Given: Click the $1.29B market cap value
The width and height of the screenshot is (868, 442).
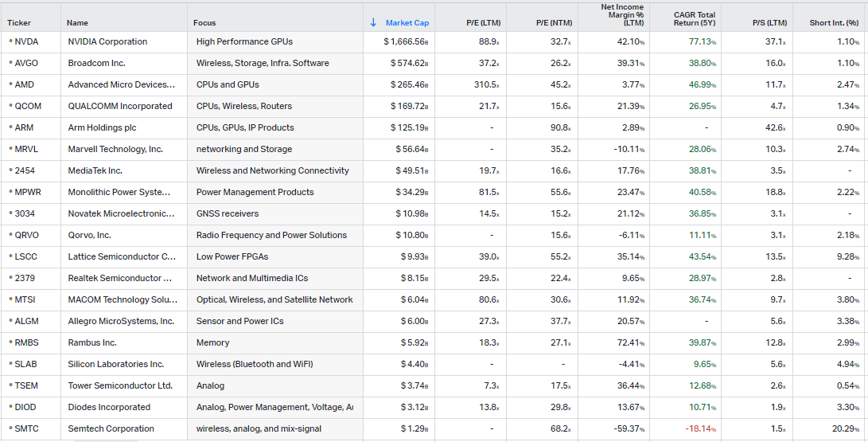Looking at the screenshot, I should [x=415, y=428].
